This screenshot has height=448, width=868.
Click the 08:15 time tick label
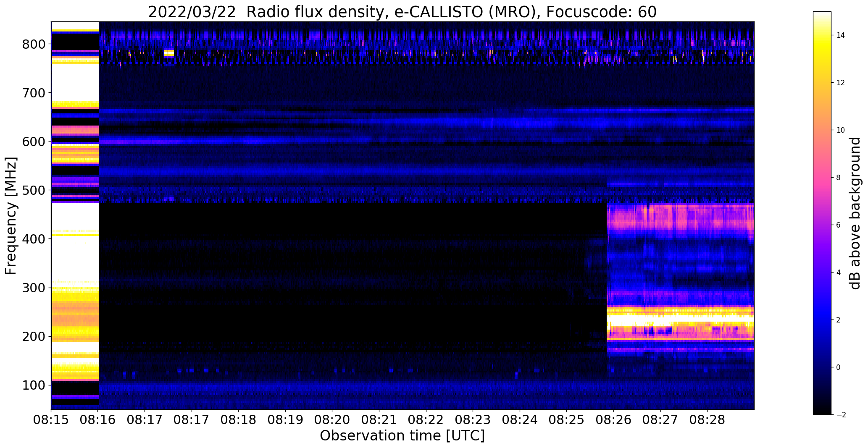point(51,420)
